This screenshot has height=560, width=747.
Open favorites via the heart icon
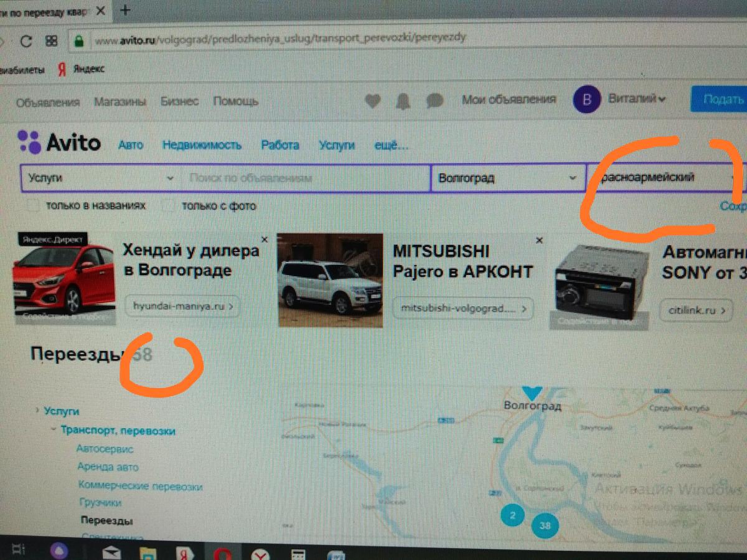pos(372,101)
